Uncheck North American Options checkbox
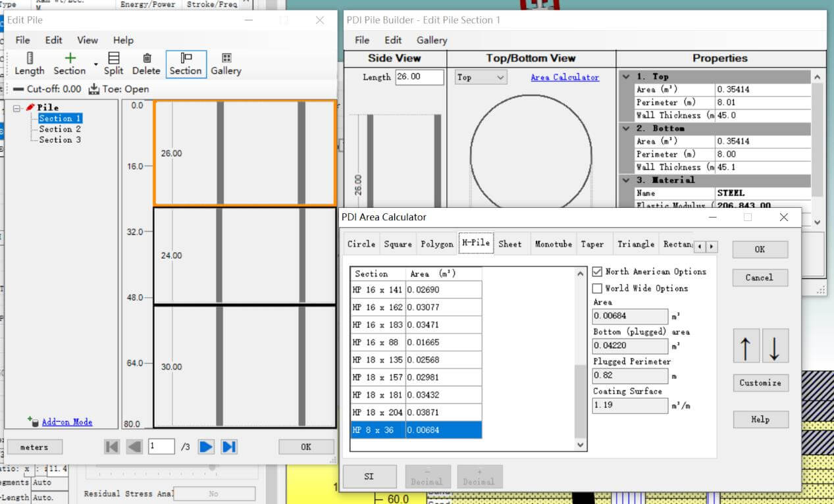This screenshot has width=834, height=504. 598,272
